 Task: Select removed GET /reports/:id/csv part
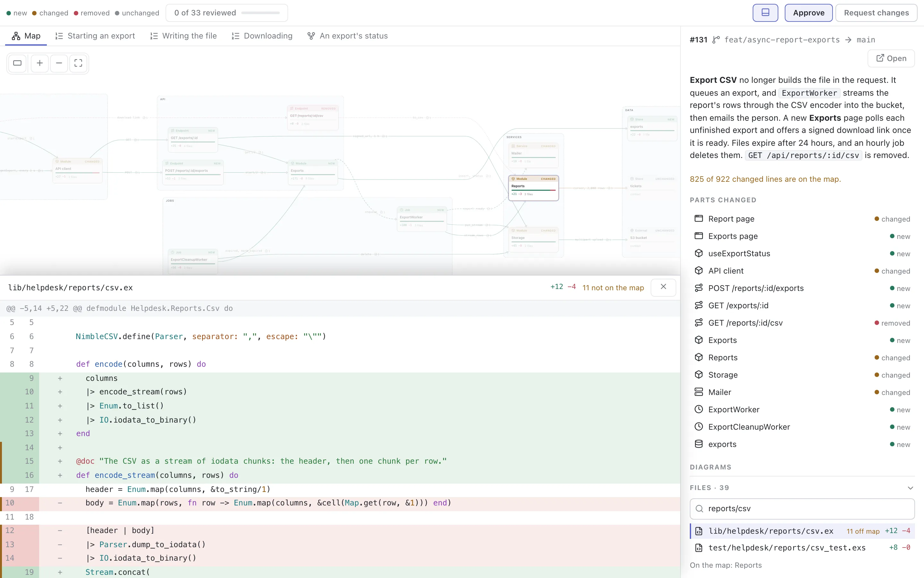point(802,323)
